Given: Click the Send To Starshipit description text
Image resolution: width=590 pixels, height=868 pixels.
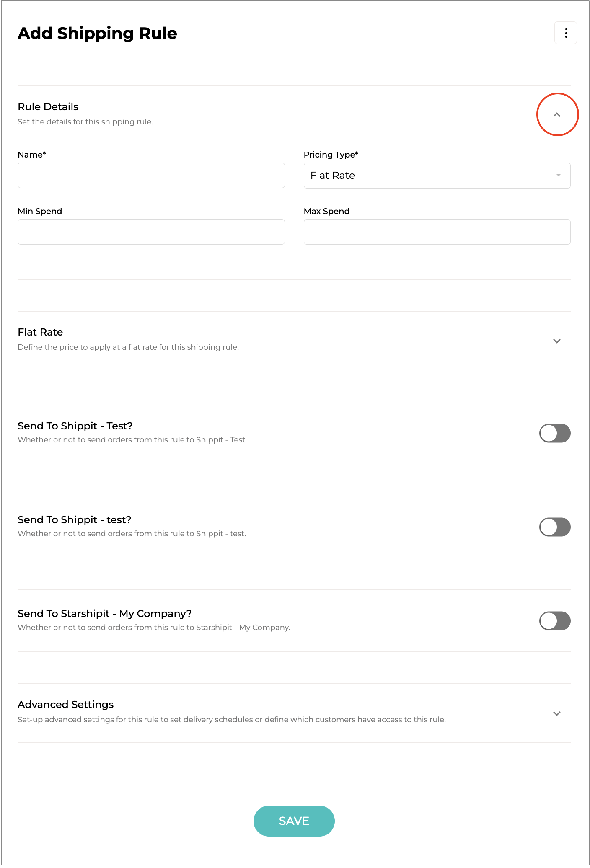Looking at the screenshot, I should (154, 628).
